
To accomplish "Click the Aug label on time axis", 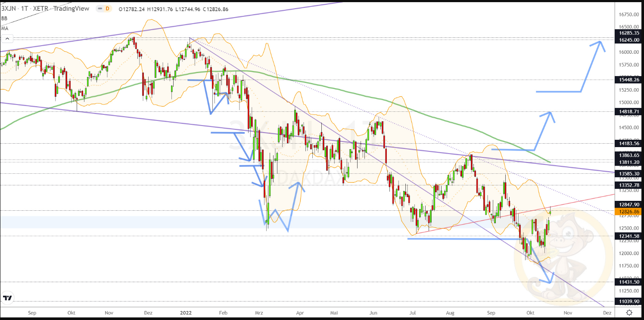I will click(451, 313).
